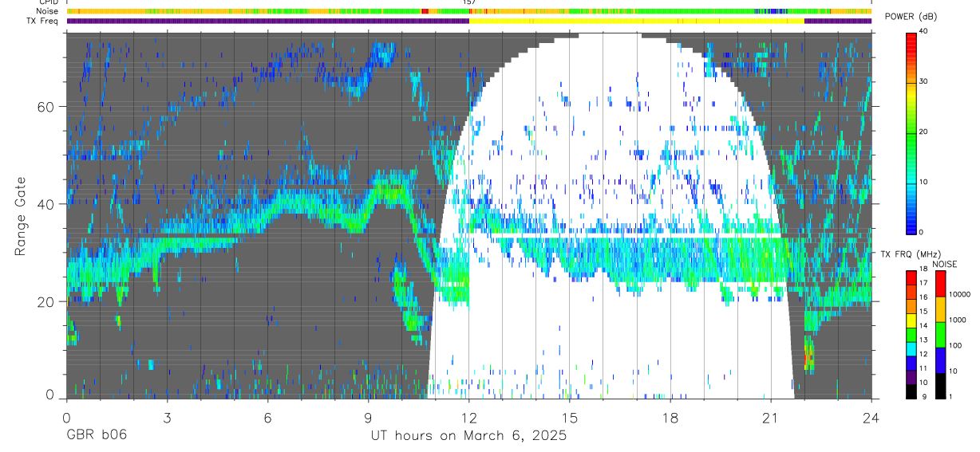980x452 pixels.
Task: Click the blue NOISE swatch between 10 and 100
Action: point(940,360)
